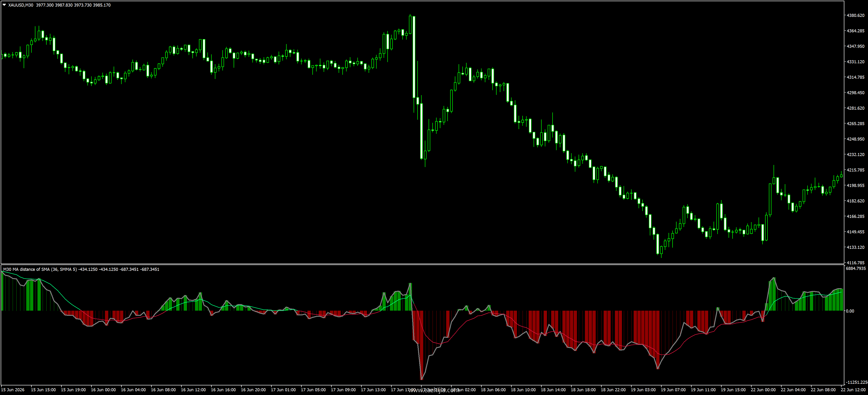The width and height of the screenshot is (868, 395).
Task: Click price axis label 4347.950
Action: tap(856, 46)
